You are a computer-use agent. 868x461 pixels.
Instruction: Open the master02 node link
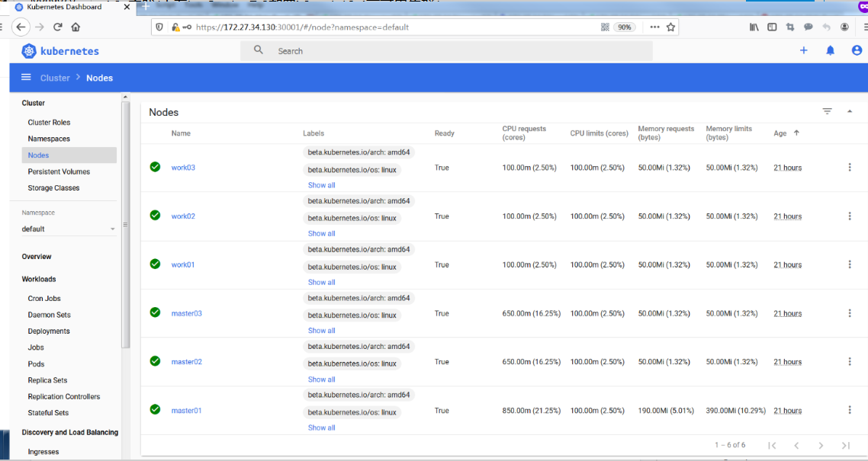click(x=187, y=362)
